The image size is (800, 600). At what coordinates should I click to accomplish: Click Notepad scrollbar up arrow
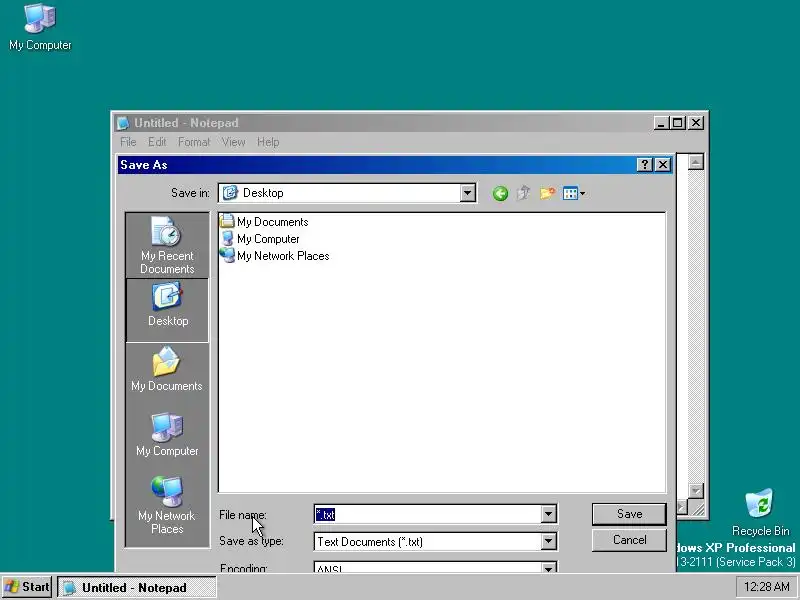pos(695,162)
